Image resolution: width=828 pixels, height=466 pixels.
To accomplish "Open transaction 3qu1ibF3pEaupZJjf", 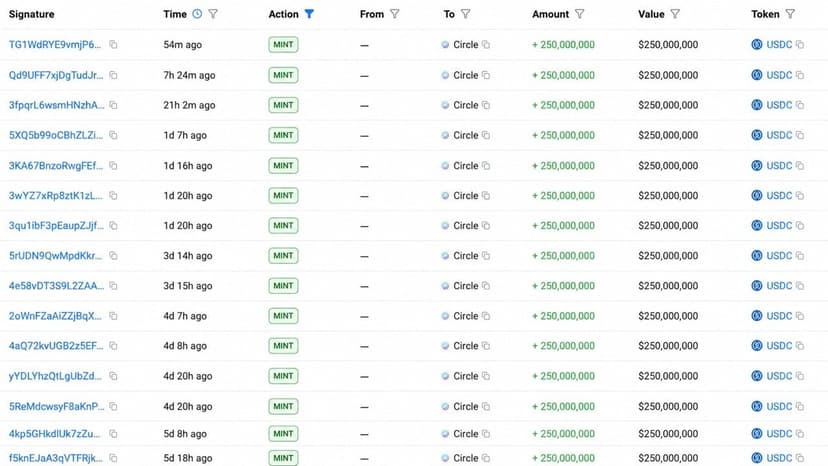I will point(56,226).
